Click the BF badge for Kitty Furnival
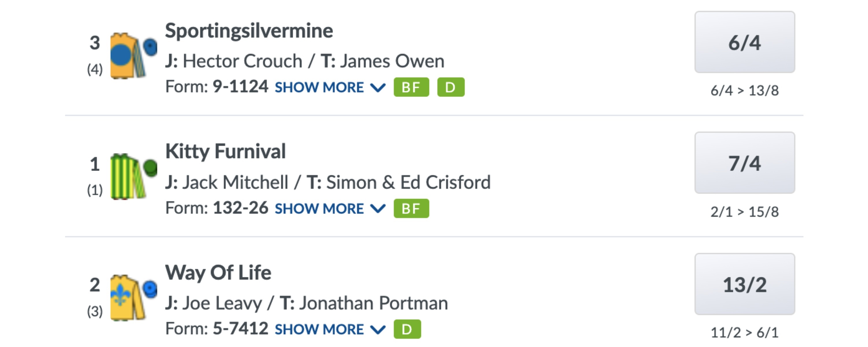 pyautogui.click(x=411, y=208)
